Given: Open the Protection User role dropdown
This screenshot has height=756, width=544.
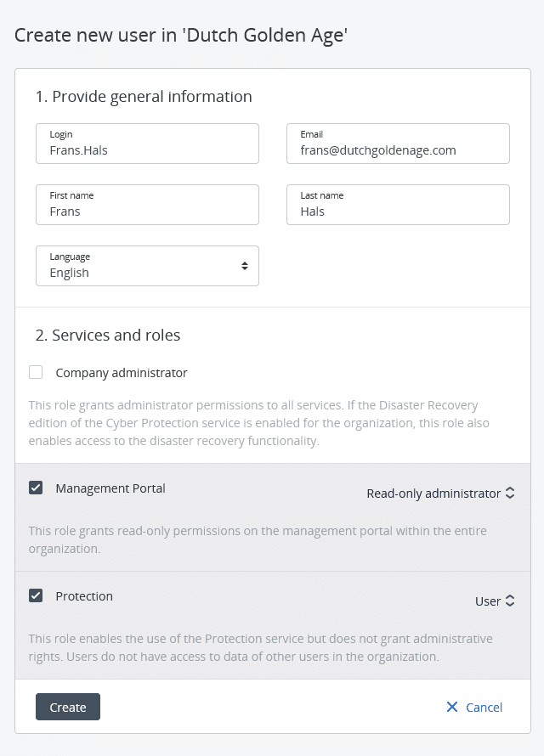Looking at the screenshot, I should click(495, 601).
